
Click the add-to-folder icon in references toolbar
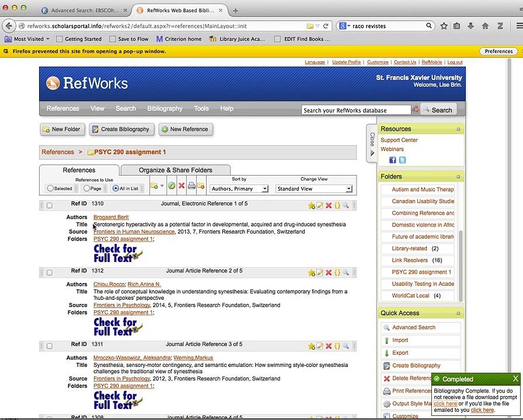click(154, 186)
